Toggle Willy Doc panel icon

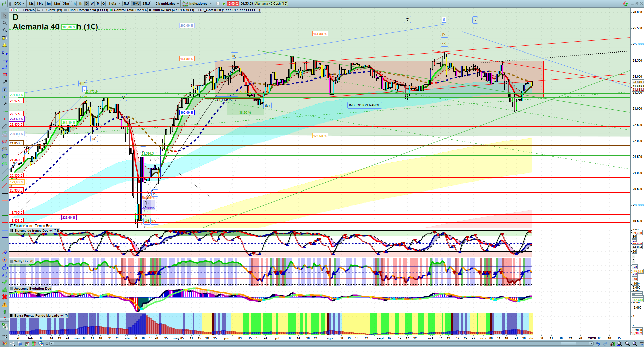click(x=12, y=261)
